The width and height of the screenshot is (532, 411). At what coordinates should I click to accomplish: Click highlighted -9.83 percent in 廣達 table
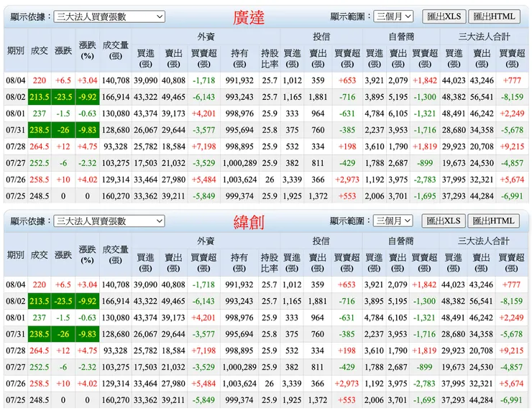87,130
